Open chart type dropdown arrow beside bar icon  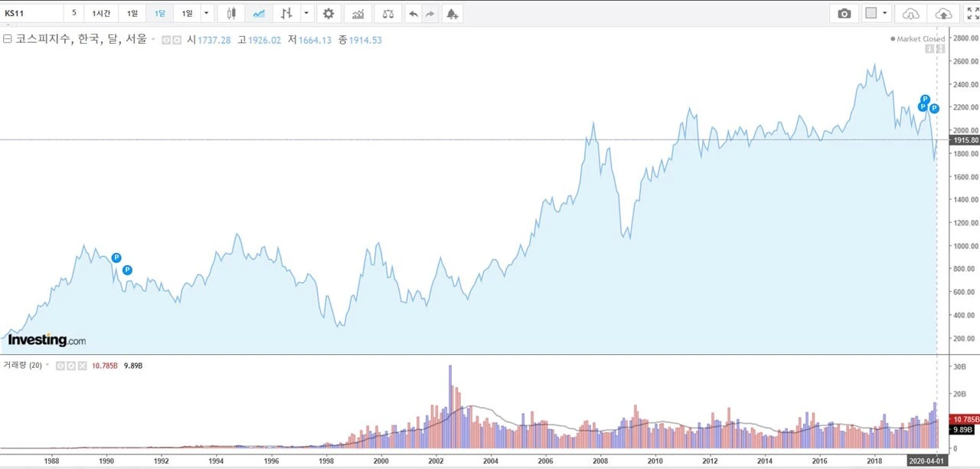306,13
